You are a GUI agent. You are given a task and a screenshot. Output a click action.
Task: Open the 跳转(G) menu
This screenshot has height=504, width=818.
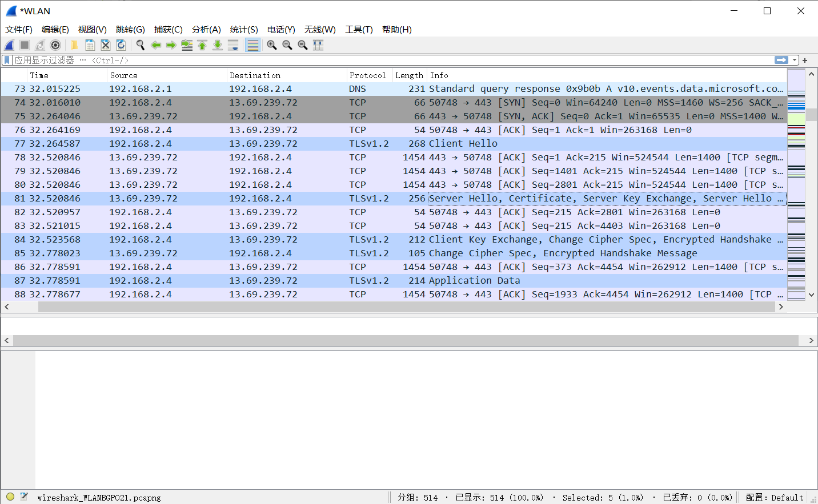[x=130, y=29]
